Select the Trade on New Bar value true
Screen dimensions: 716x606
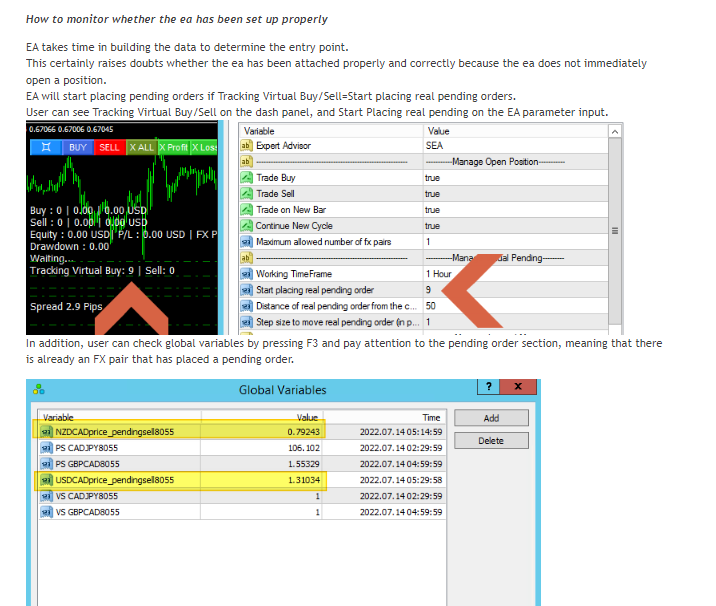[432, 210]
